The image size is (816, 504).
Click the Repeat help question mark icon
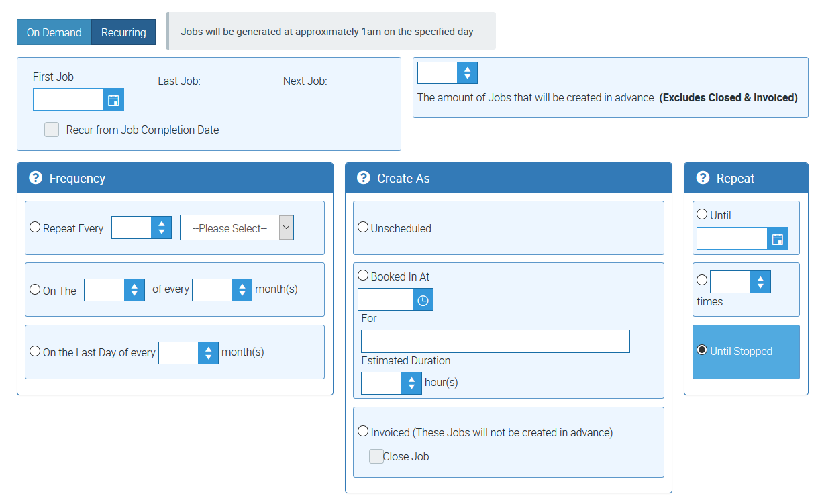click(x=703, y=178)
